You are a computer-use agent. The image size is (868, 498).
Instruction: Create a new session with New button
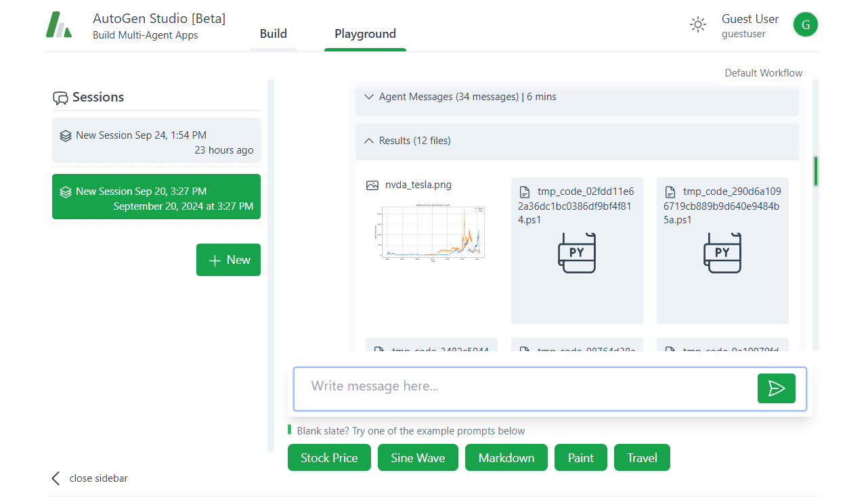pyautogui.click(x=228, y=260)
